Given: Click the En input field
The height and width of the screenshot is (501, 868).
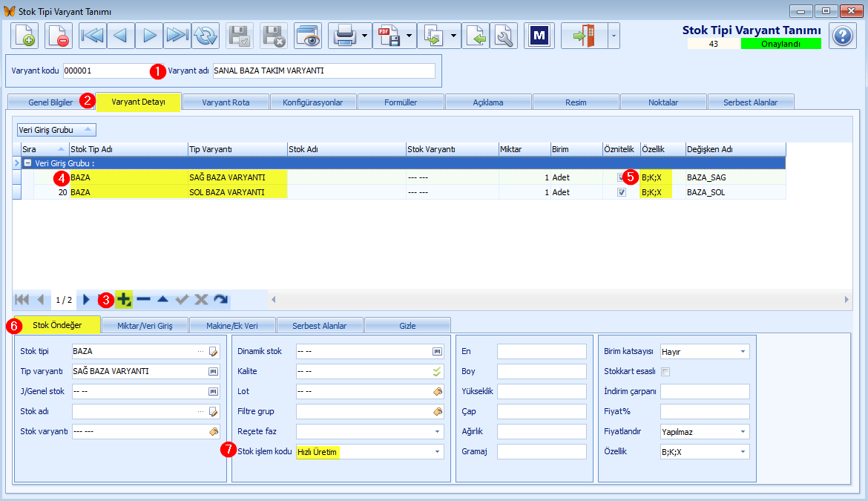Looking at the screenshot, I should click(542, 352).
